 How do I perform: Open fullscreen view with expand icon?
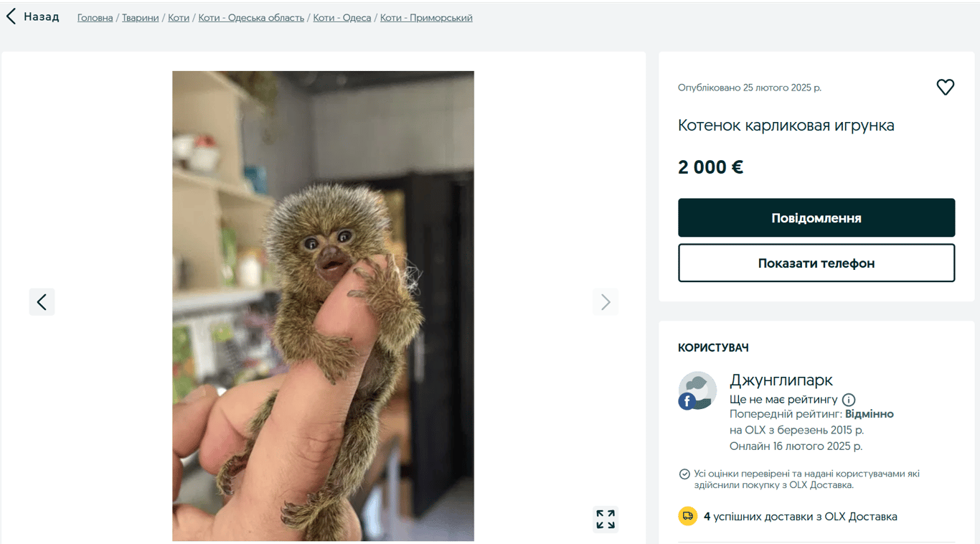click(x=605, y=519)
